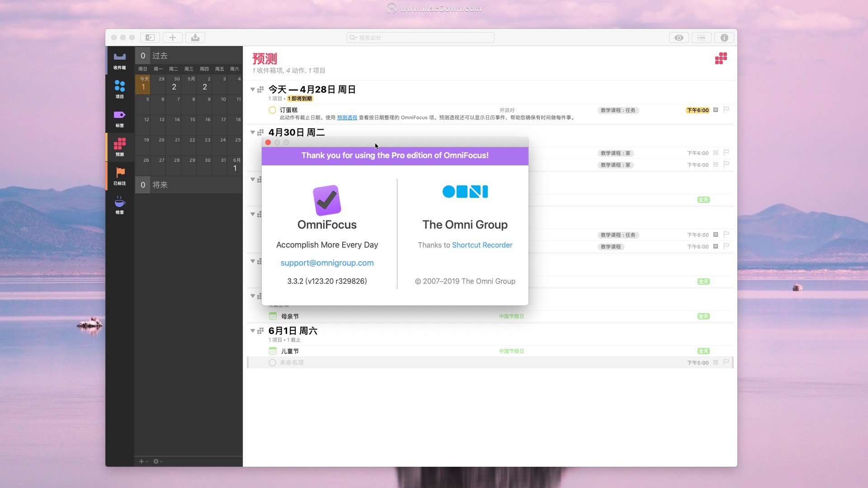Collapse the 今天 — 4月28日 周日 section
The image size is (868, 488).
coord(253,89)
